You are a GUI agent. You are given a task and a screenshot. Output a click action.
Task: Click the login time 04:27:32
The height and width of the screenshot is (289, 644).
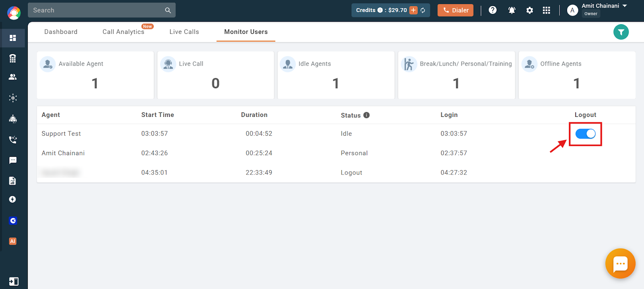(x=454, y=173)
